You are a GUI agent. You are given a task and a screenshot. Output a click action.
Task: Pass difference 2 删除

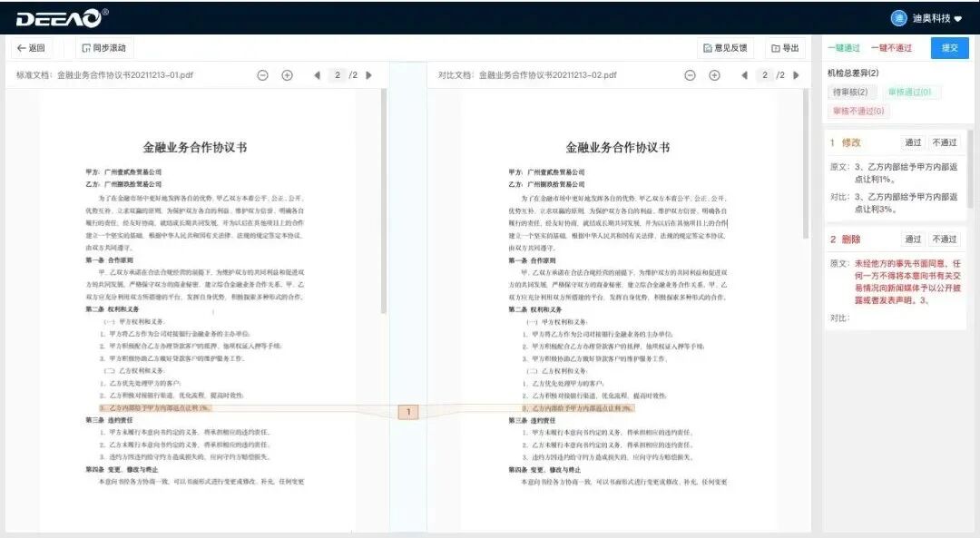coord(913,239)
